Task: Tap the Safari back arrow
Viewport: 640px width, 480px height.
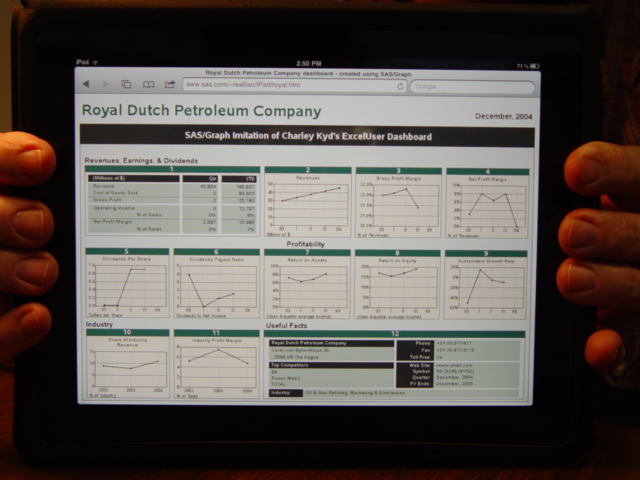Action: [x=86, y=84]
